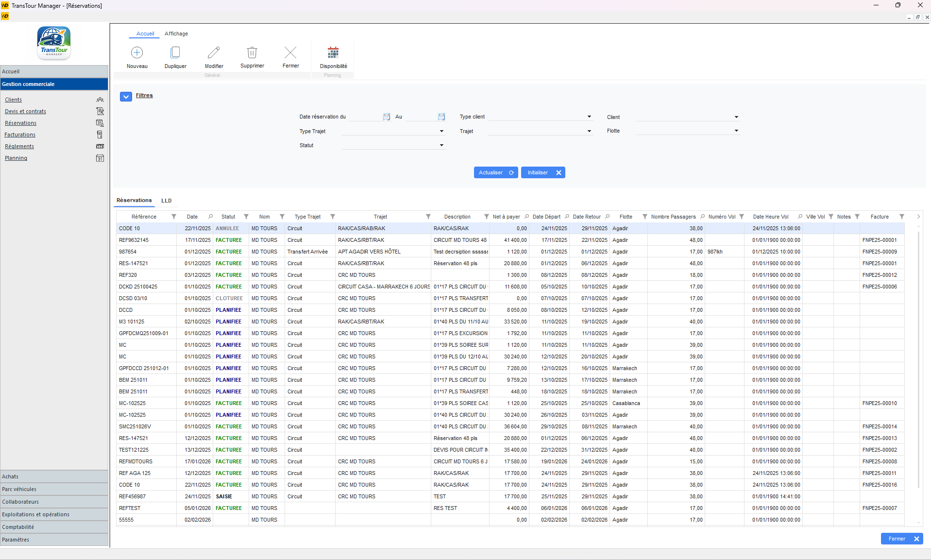931x560 pixels.
Task: Switch to the LLD tab
Action: pos(167,201)
